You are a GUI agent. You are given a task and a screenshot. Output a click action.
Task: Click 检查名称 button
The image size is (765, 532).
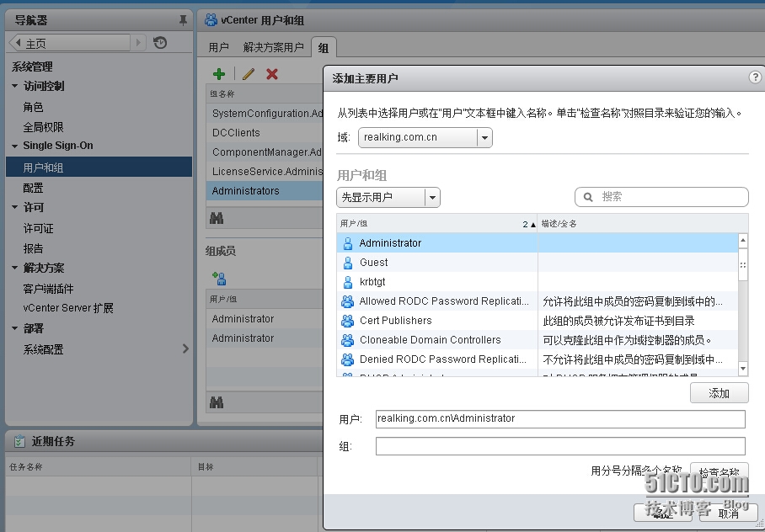(720, 472)
